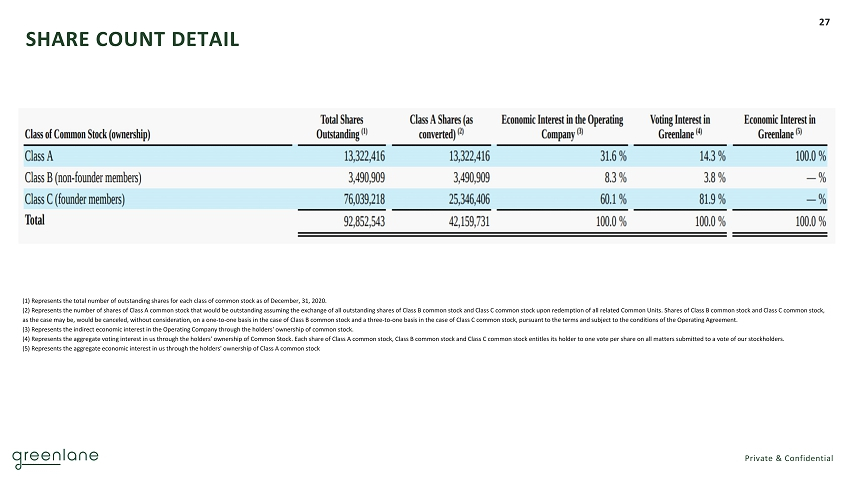Click the Class A Shares (as converted) header
The image size is (850, 477).
pyautogui.click(x=441, y=126)
